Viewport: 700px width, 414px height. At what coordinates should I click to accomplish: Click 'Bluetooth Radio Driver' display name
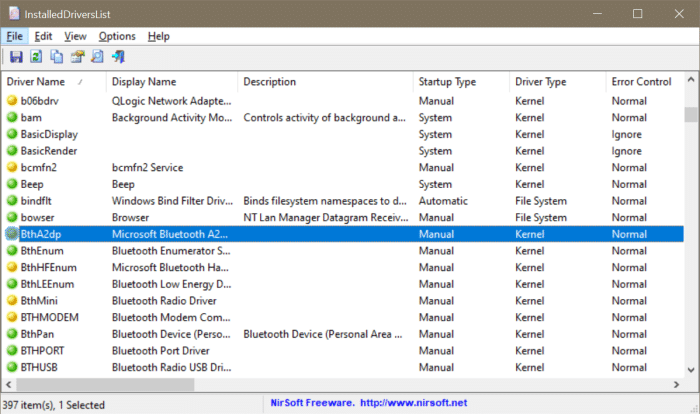click(164, 301)
